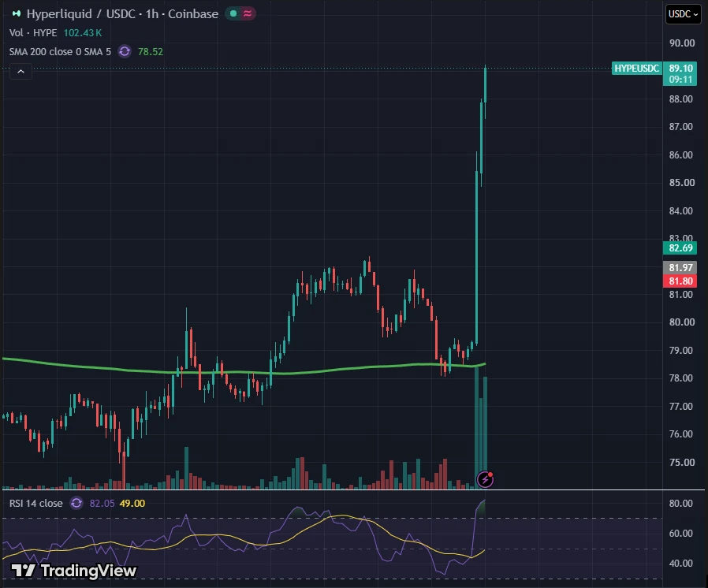The width and height of the screenshot is (708, 588).
Task: Click the purple refresh icon beside RSI 14
Action: coord(76,503)
